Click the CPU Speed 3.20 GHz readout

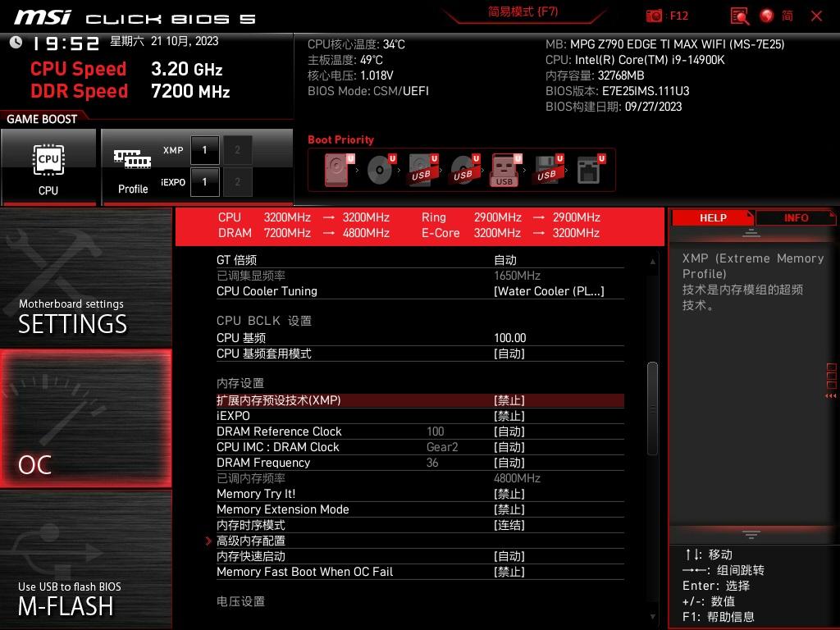(x=126, y=69)
